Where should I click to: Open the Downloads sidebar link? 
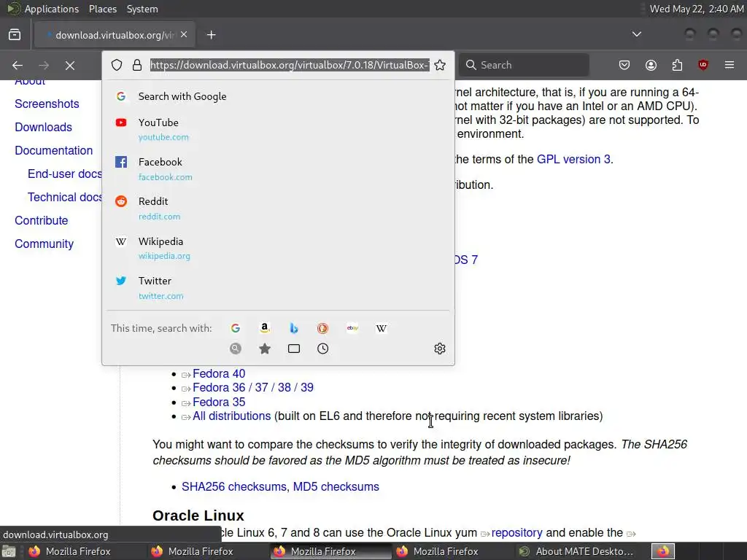(x=43, y=127)
